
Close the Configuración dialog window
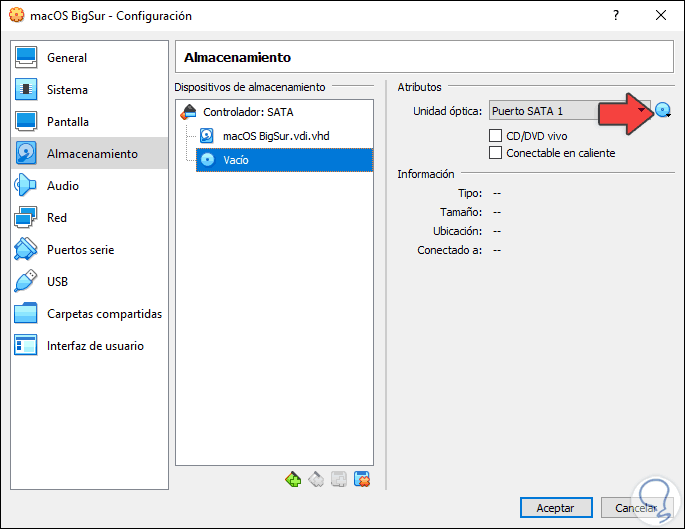[661, 16]
